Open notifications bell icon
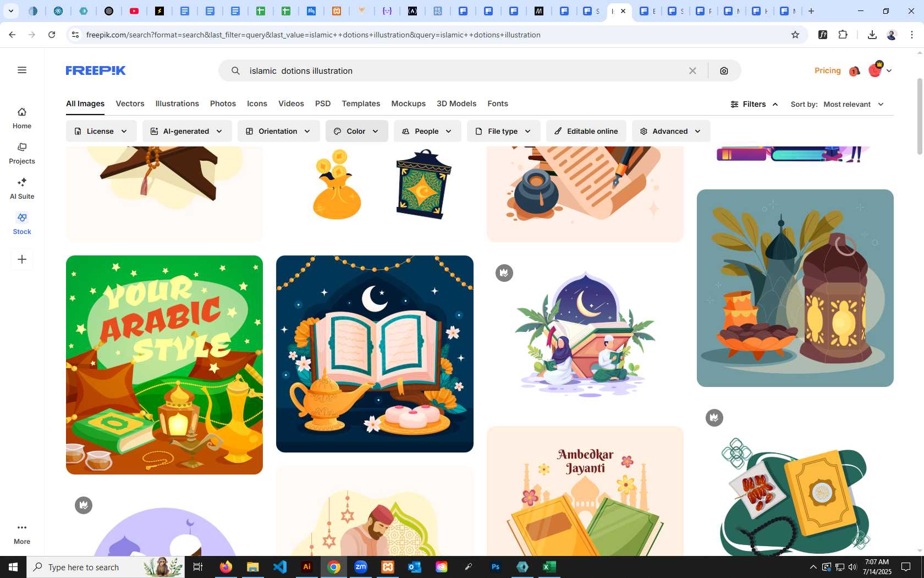924x578 pixels. tap(854, 71)
